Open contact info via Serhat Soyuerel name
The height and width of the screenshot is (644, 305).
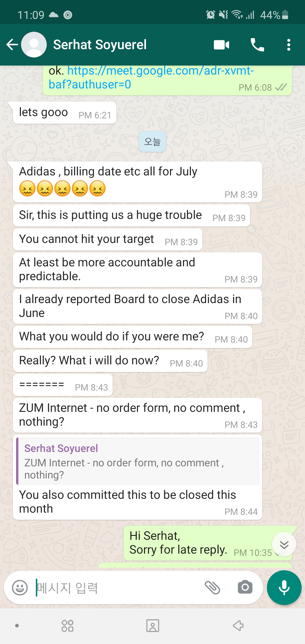point(100,45)
